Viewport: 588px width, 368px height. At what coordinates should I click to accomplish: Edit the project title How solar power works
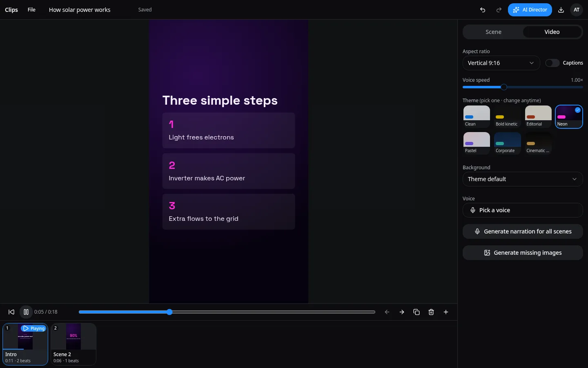80,10
